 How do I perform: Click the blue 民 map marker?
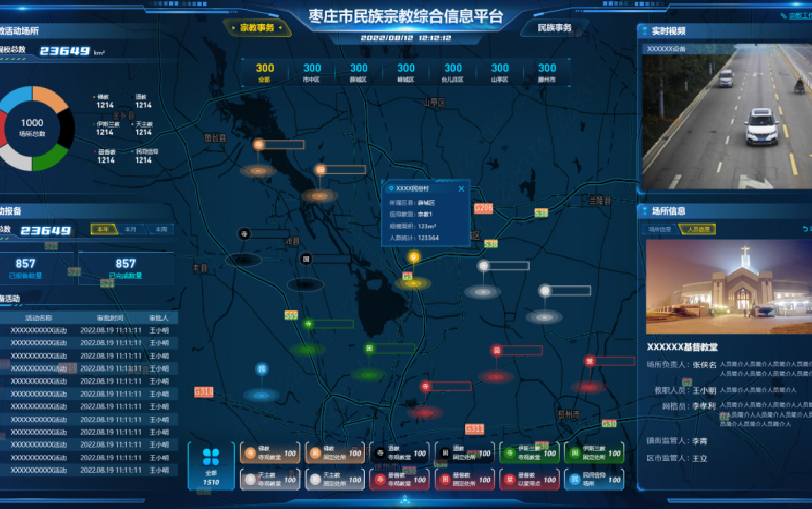pyautogui.click(x=262, y=369)
